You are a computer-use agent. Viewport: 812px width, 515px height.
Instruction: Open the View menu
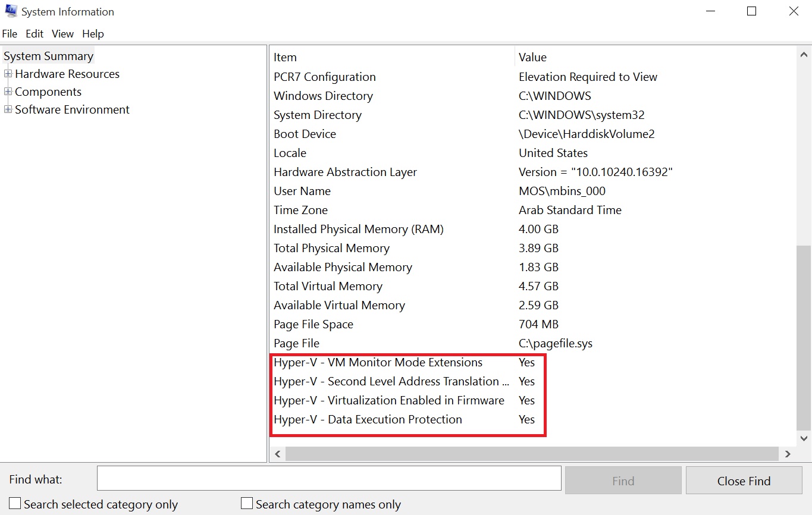pos(62,34)
